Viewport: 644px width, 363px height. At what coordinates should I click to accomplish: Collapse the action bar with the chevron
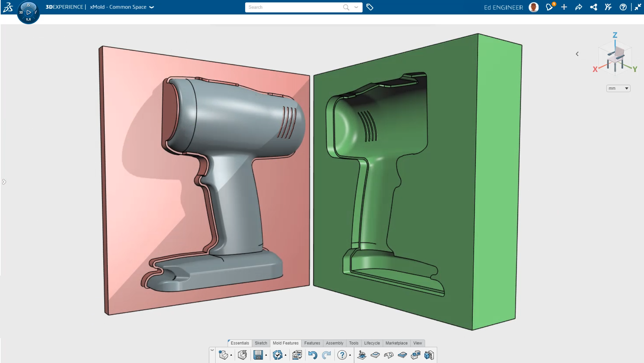tap(212, 350)
